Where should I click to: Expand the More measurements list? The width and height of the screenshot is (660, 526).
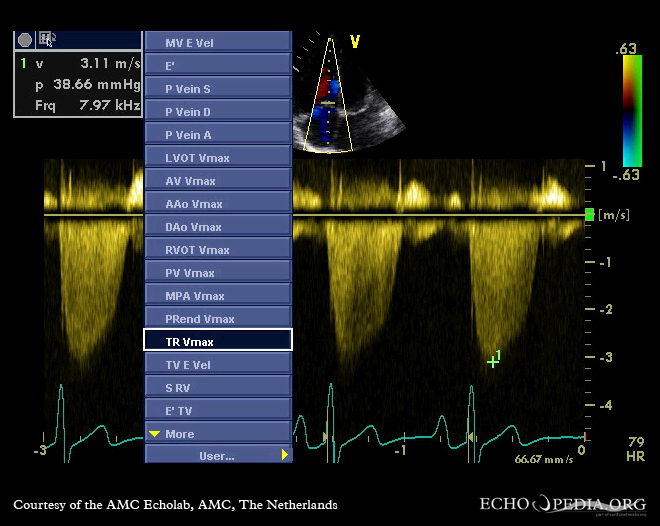click(x=218, y=434)
